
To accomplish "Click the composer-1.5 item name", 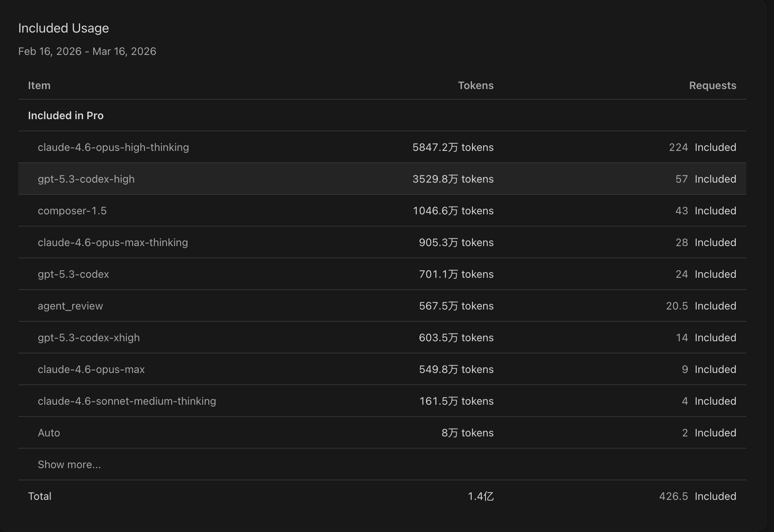I will [72, 211].
